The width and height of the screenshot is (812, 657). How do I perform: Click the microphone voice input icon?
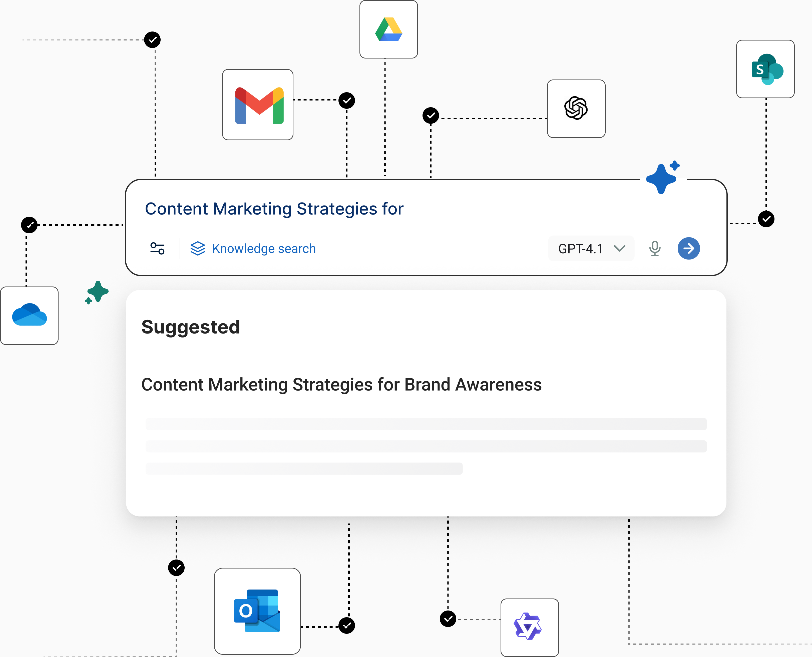(x=654, y=249)
